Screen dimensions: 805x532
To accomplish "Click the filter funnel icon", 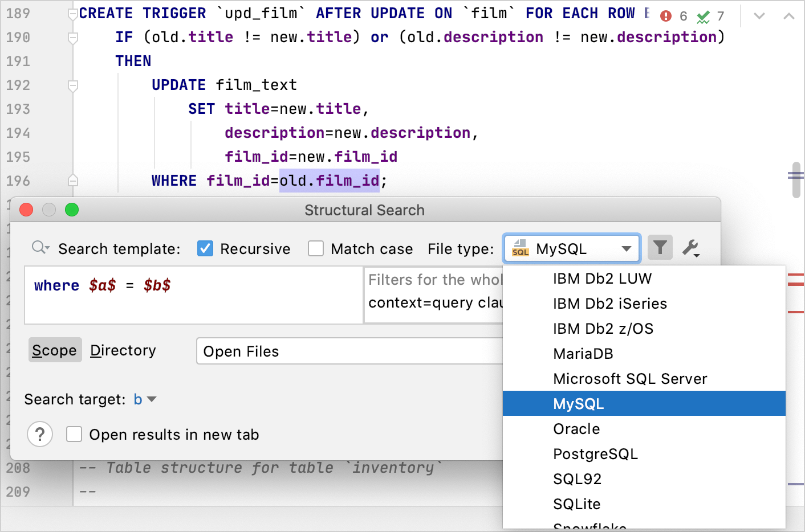I will point(660,248).
